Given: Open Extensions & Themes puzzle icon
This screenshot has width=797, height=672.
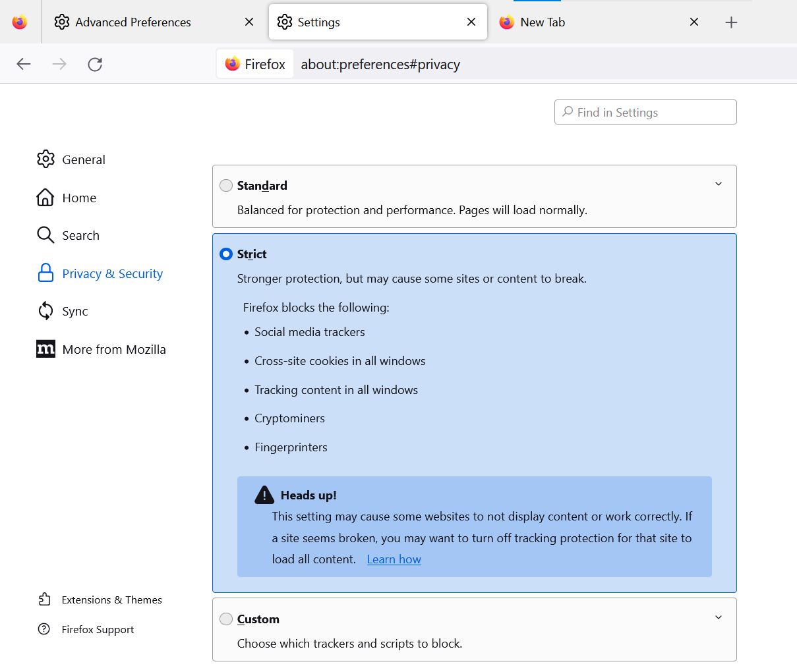Looking at the screenshot, I should [x=44, y=600].
